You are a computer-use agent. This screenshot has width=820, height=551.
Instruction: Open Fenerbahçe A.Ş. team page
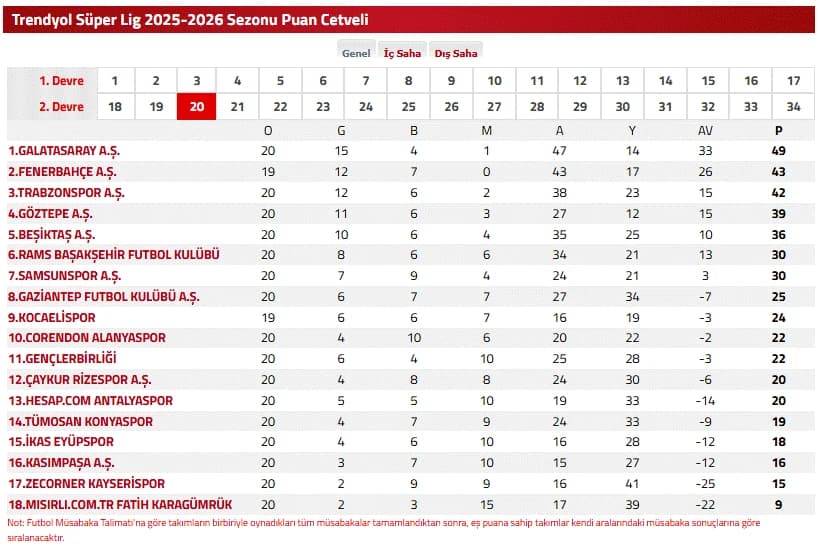click(x=62, y=171)
